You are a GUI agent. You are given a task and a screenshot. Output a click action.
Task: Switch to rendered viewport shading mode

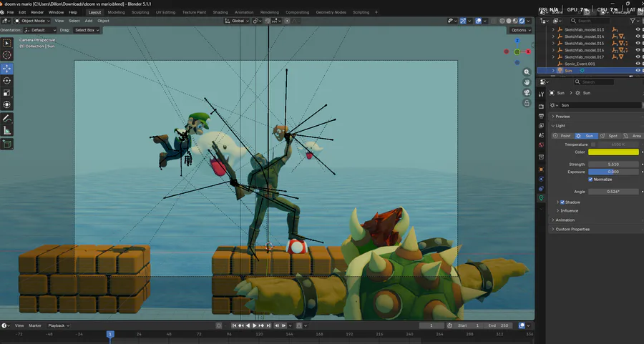tap(522, 21)
